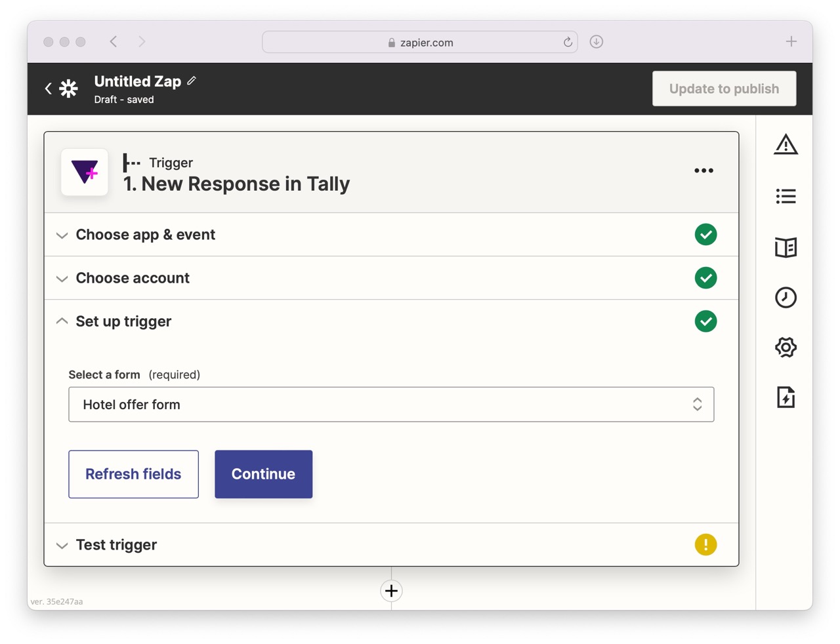The height and width of the screenshot is (644, 840).
Task: Click the small Trigger label above the heading
Action: [171, 163]
